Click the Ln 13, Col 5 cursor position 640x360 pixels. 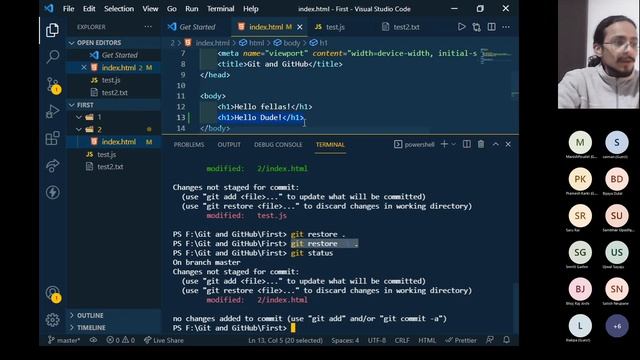click(x=285, y=340)
